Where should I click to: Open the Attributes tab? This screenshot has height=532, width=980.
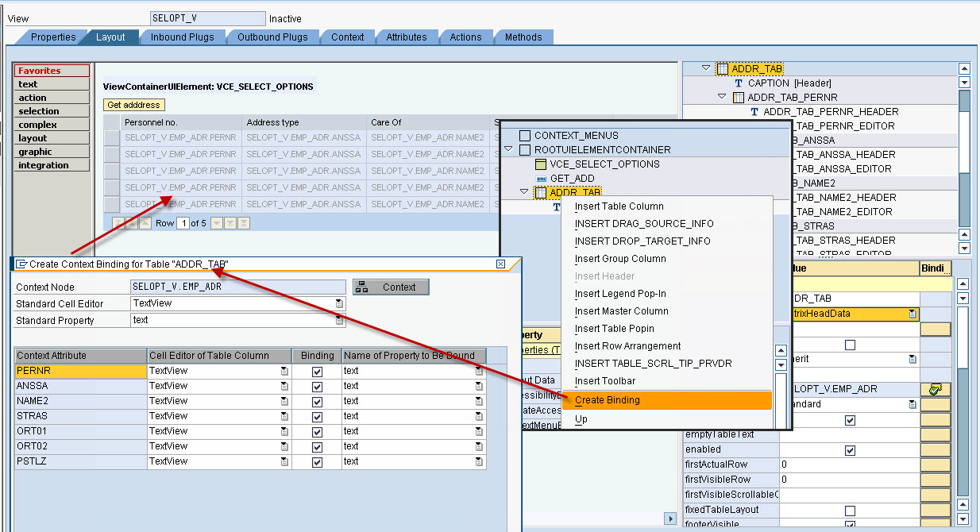pos(407,37)
